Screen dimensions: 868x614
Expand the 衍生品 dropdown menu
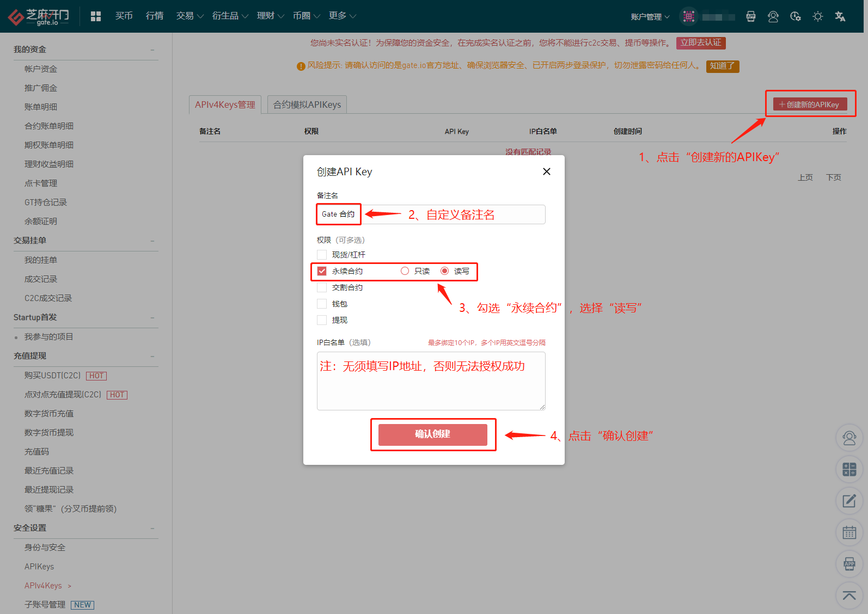[x=230, y=16]
